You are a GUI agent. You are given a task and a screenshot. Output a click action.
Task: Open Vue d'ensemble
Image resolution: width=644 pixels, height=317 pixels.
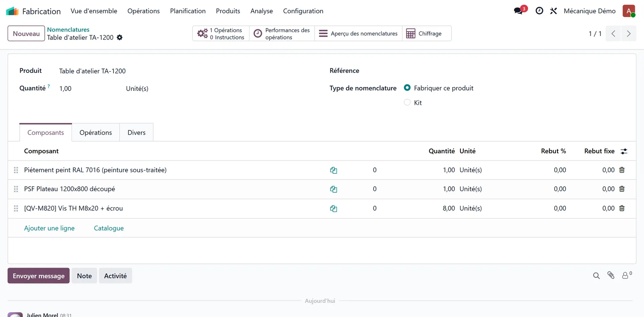pyautogui.click(x=94, y=11)
